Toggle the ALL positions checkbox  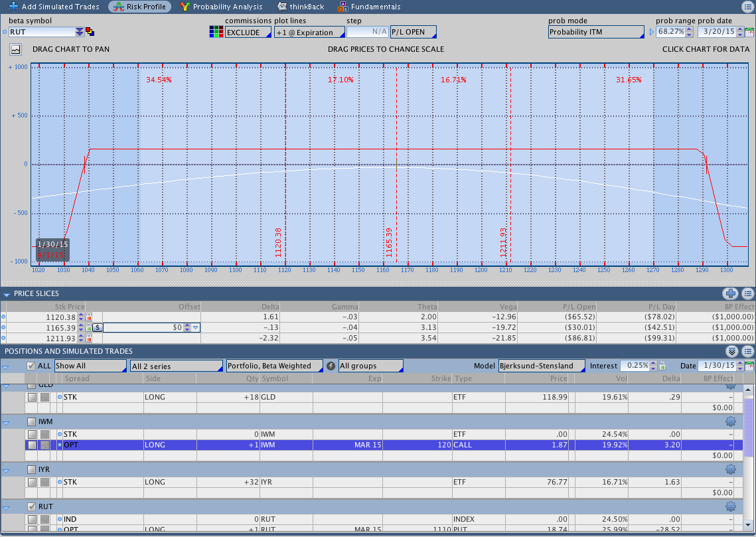[x=31, y=366]
